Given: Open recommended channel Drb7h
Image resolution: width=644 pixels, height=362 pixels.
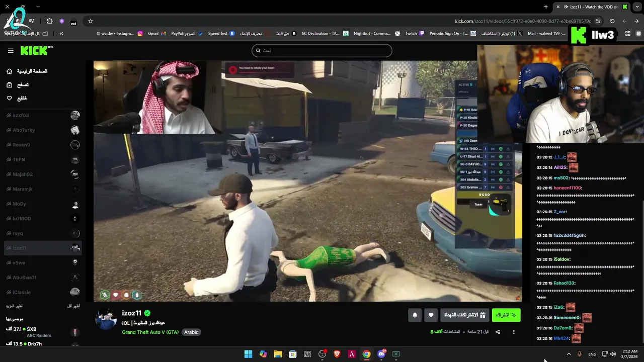Looking at the screenshot, I should click(43, 345).
